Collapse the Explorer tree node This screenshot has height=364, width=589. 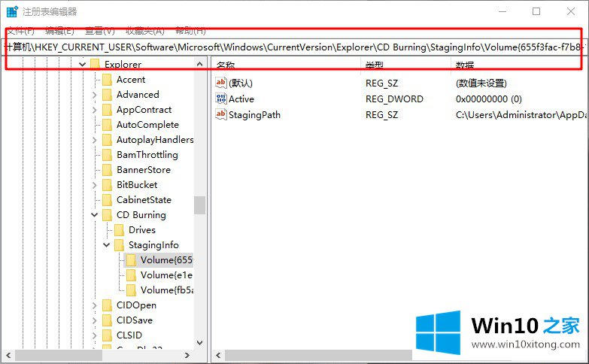tap(82, 65)
